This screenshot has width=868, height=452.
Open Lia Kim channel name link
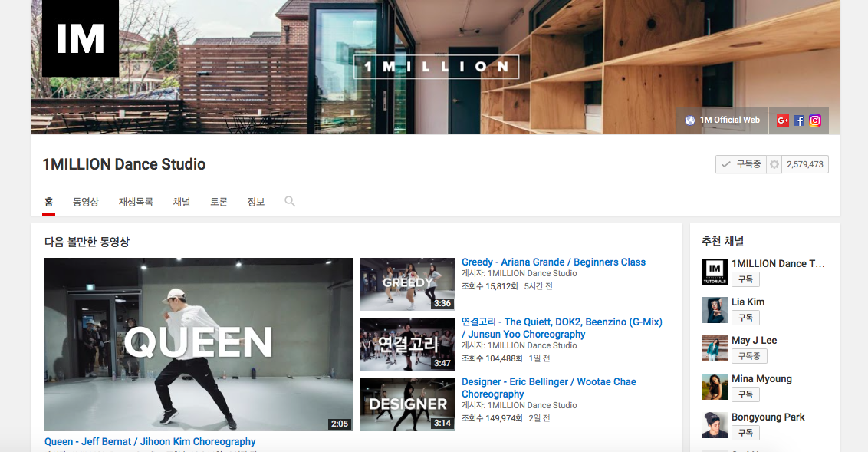pyautogui.click(x=748, y=302)
